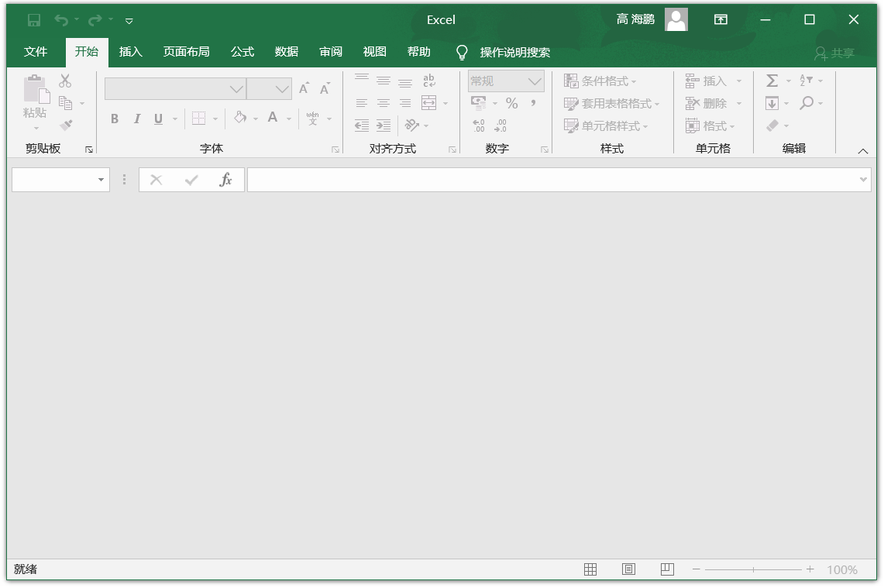Click the AutoSum sigma icon

[772, 81]
